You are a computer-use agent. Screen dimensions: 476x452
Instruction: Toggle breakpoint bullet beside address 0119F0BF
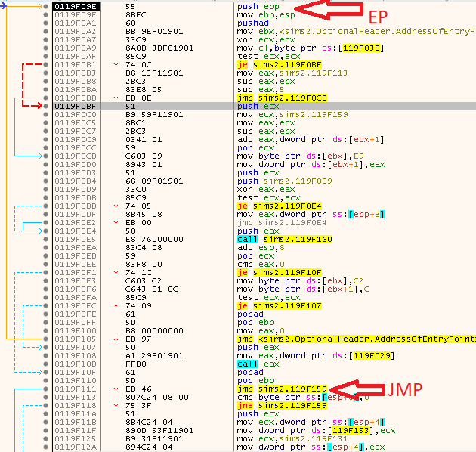click(47, 107)
